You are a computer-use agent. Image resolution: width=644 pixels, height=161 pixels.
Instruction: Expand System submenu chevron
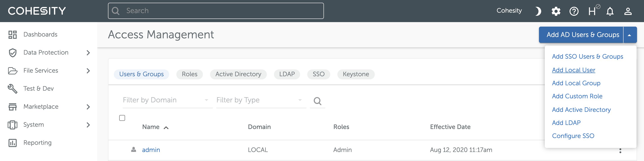pos(88,125)
